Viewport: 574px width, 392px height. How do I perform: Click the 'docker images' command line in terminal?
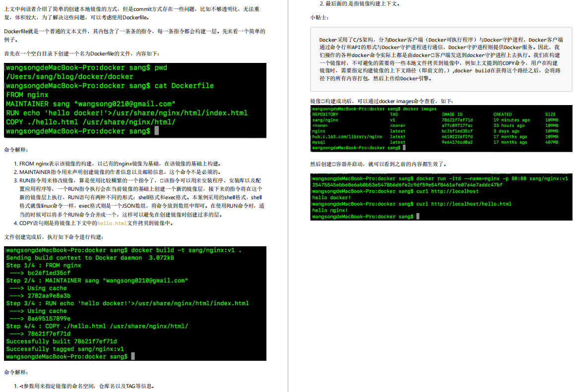click(x=374, y=109)
